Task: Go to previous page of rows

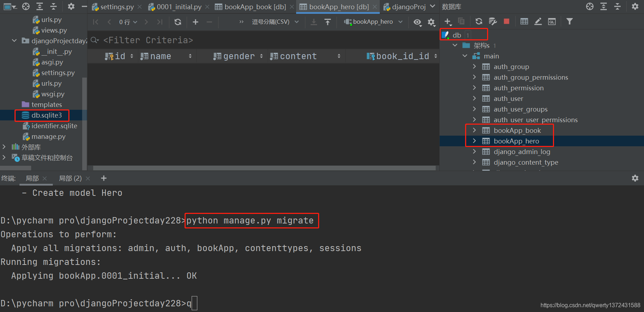Action: click(109, 22)
